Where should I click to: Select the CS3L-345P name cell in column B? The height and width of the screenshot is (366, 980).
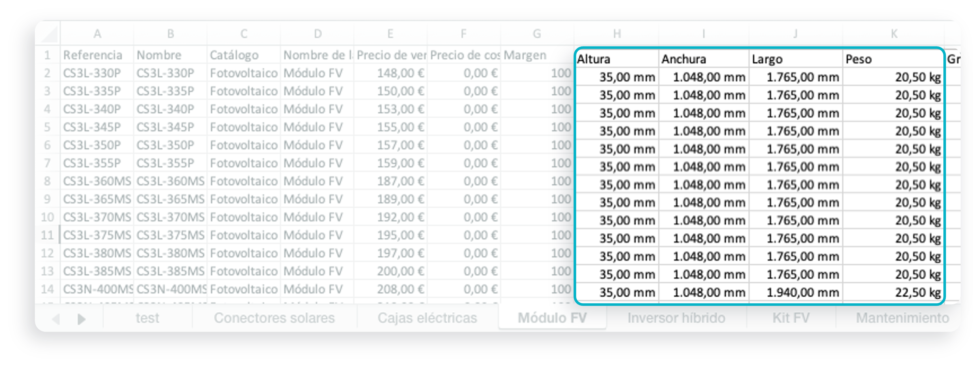170,127
